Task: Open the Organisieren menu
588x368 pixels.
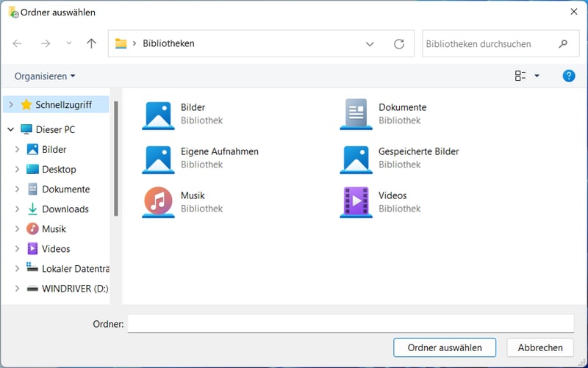Action: tap(45, 76)
